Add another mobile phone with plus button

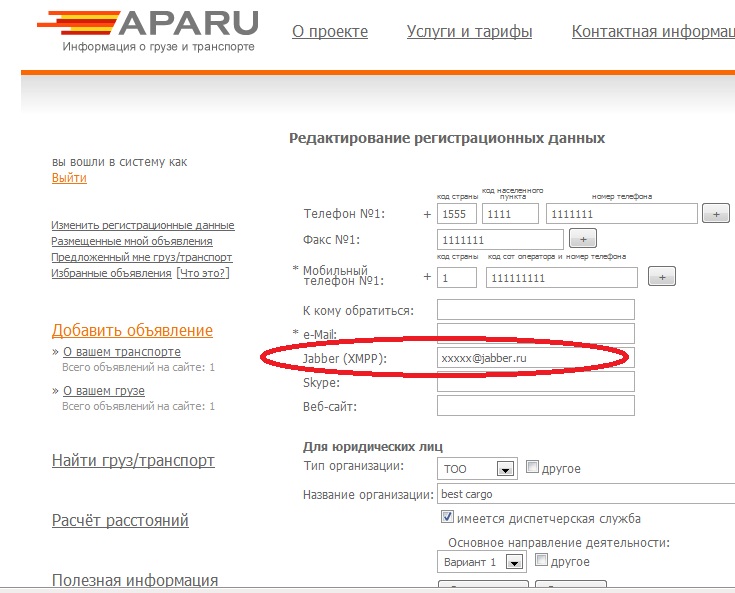662,277
